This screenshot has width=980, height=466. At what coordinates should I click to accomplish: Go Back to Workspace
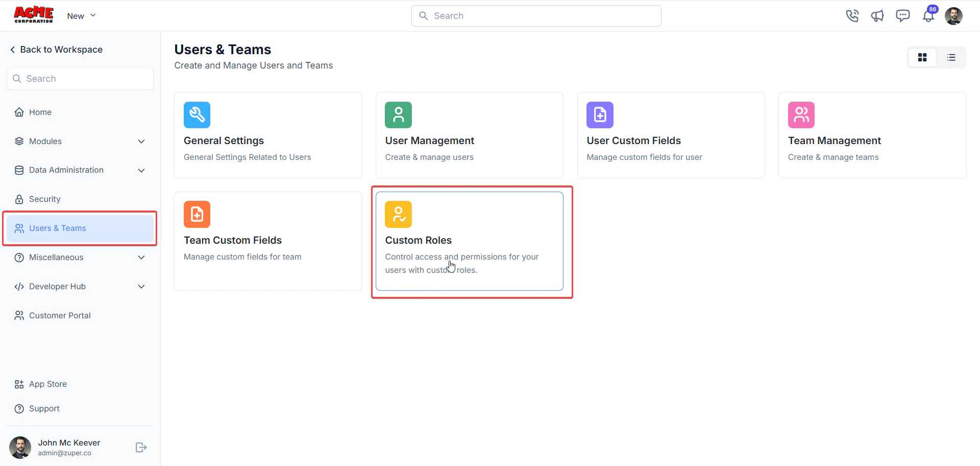pyautogui.click(x=56, y=50)
